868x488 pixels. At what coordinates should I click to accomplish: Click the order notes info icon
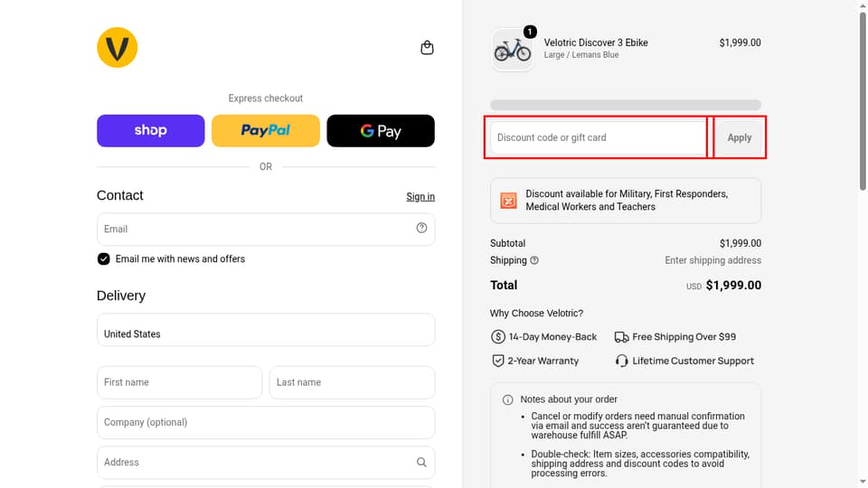507,399
